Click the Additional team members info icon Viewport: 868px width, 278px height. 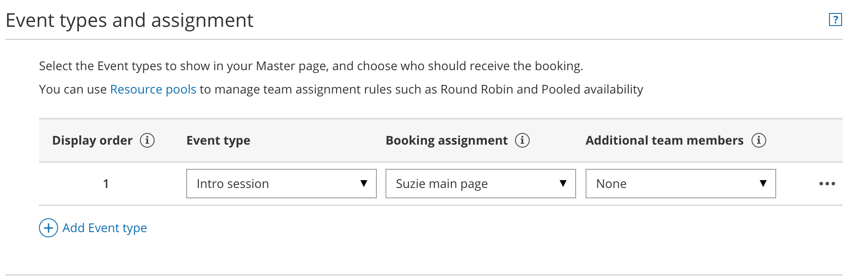coord(759,140)
